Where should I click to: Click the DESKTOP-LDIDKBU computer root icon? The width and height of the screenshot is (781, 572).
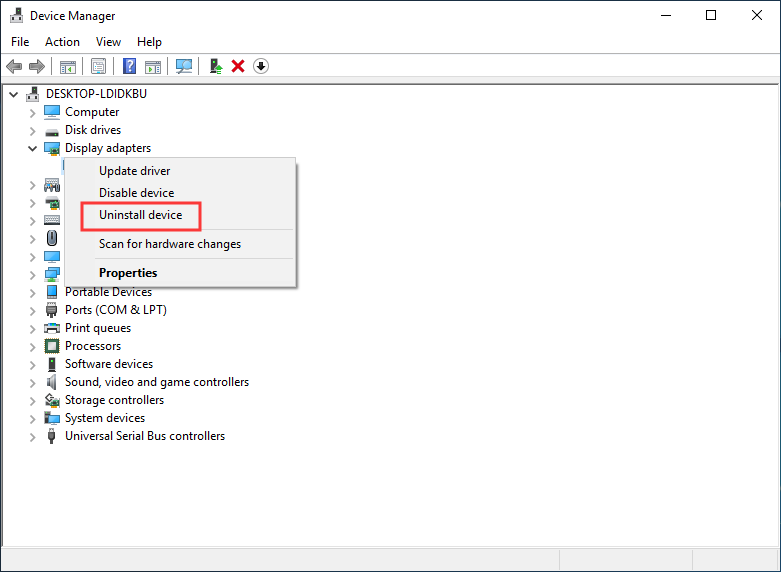(x=33, y=94)
